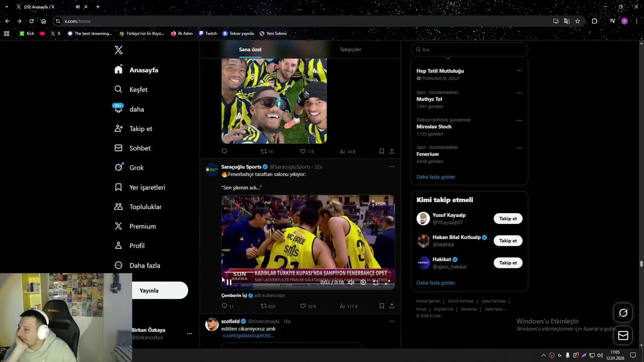The image size is (644, 362).
Task: View analytics of post with 14 B views
Action: [347, 151]
